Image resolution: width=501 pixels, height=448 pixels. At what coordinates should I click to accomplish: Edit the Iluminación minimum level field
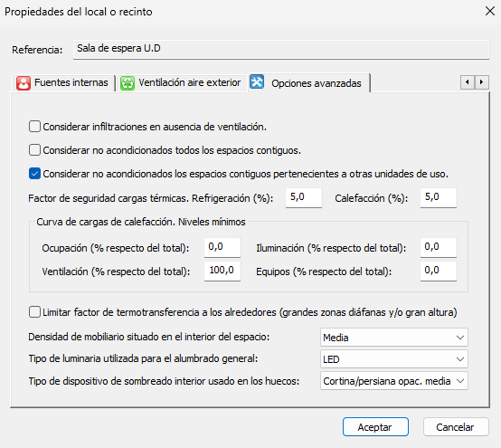(439, 247)
